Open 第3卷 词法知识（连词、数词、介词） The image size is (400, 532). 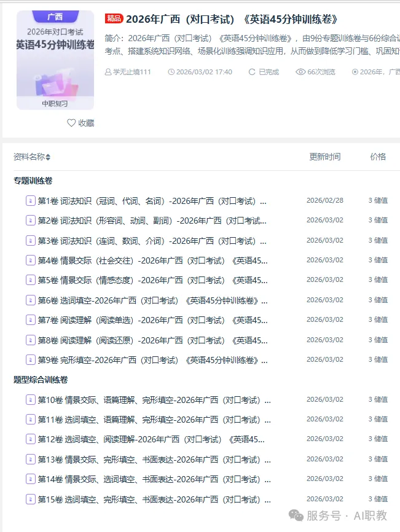(x=152, y=241)
